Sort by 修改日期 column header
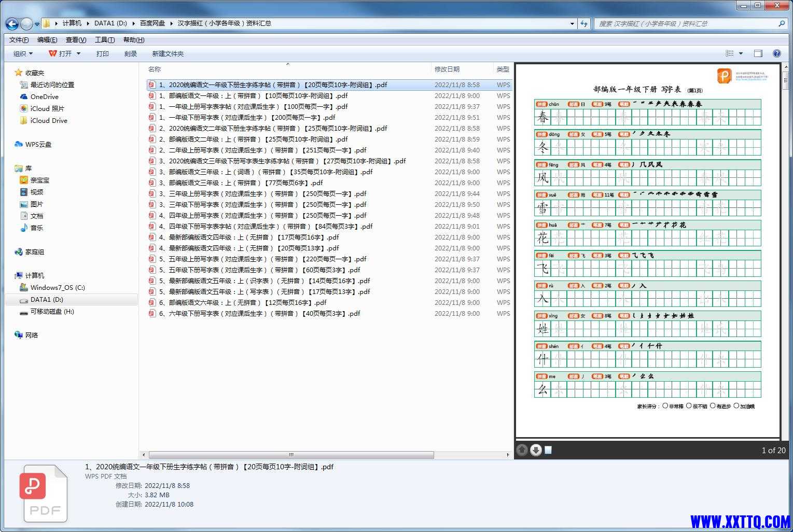The width and height of the screenshot is (793, 532). (447, 69)
